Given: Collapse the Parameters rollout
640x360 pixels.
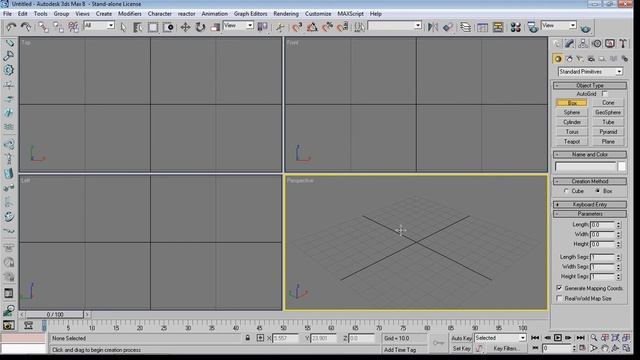Looking at the screenshot, I should 590,214.
